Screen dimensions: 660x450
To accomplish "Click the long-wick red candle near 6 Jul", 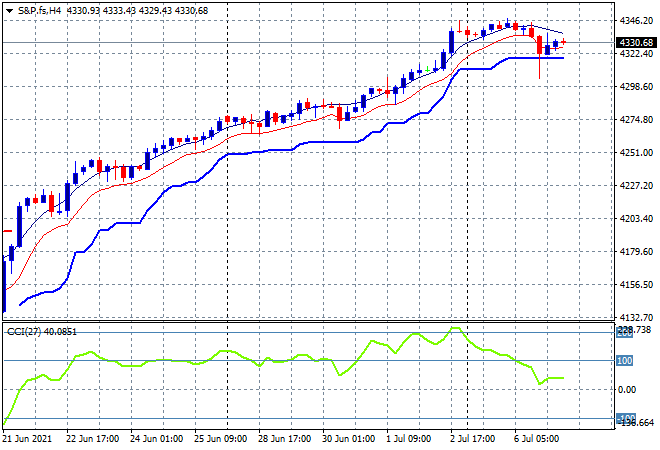I will (x=539, y=53).
